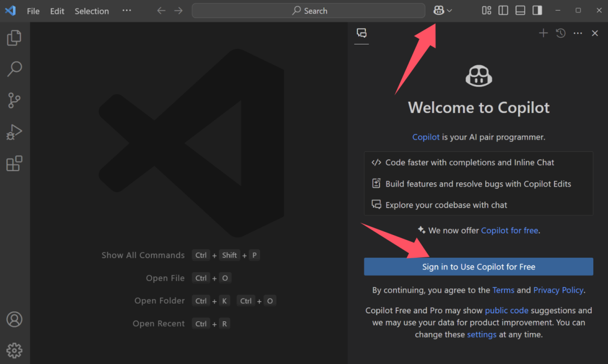608x364 pixels.
Task: Open the Extensions view
Action: [14, 163]
